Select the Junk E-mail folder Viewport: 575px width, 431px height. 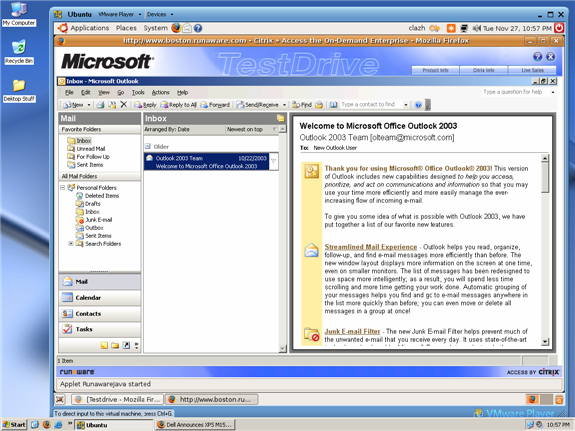pyautogui.click(x=99, y=220)
